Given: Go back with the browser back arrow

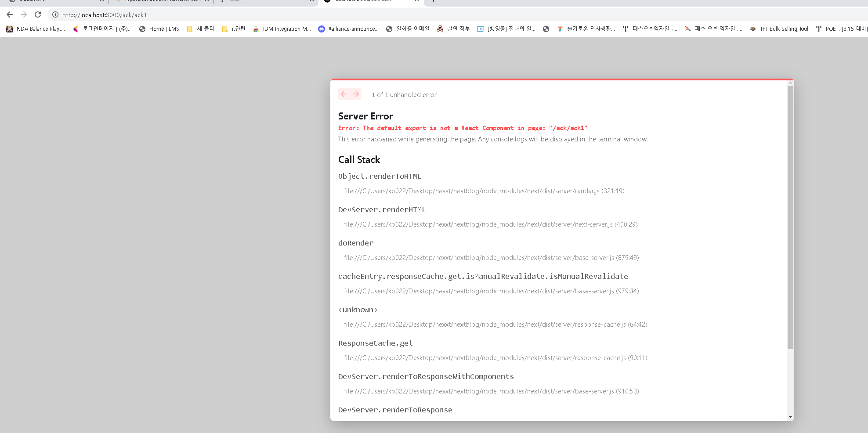Looking at the screenshot, I should click(10, 14).
